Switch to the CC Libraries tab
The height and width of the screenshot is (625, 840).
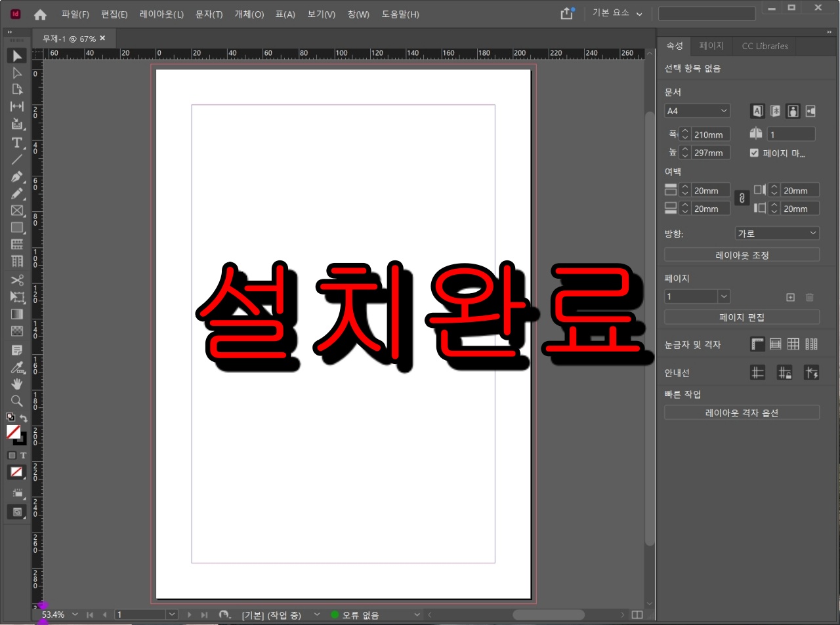coord(764,46)
